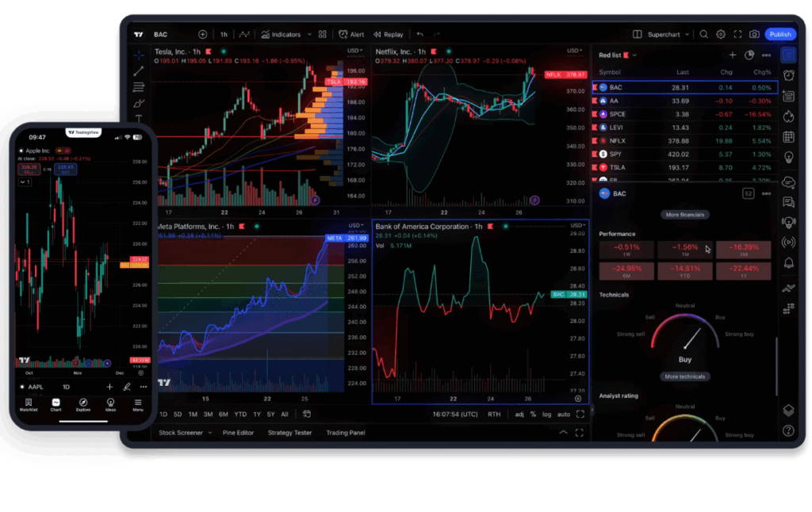Click the Publish button
This screenshot has width=812, height=512.
[780, 35]
